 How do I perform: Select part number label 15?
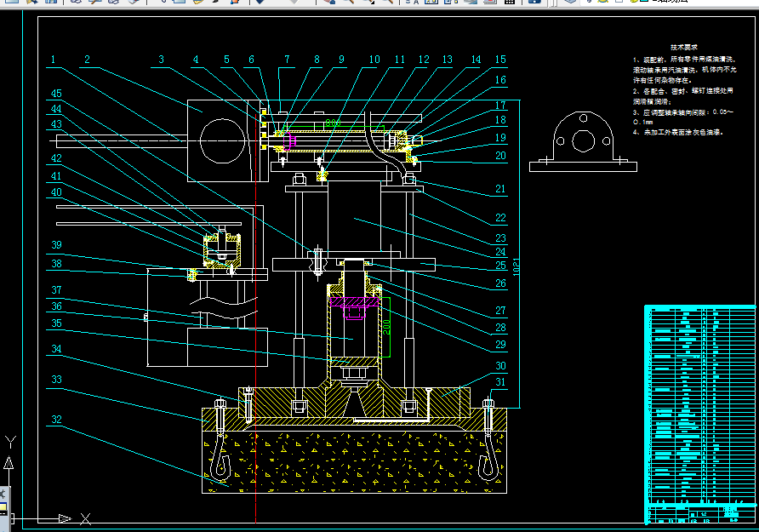[x=499, y=60]
